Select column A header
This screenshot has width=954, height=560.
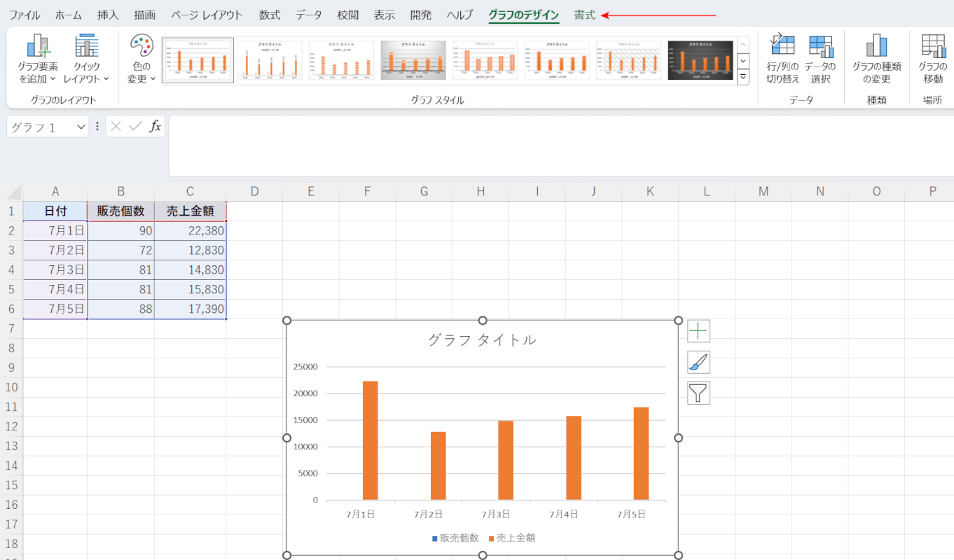[55, 191]
